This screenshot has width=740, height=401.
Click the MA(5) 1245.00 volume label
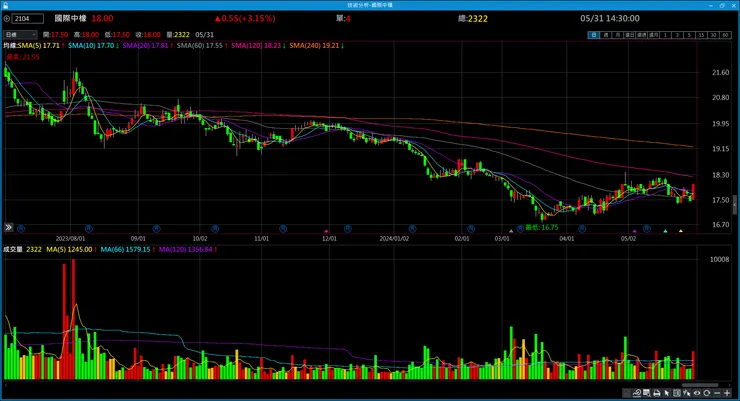69,249
